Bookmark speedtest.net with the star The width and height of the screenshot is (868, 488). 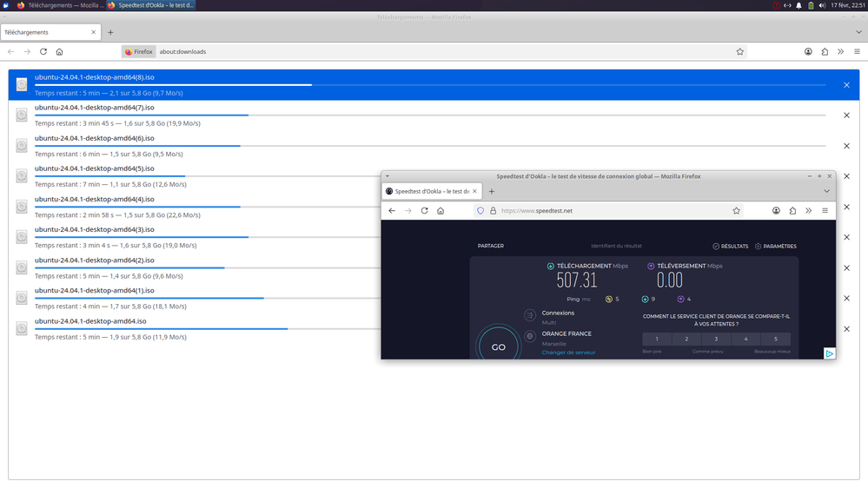736,211
